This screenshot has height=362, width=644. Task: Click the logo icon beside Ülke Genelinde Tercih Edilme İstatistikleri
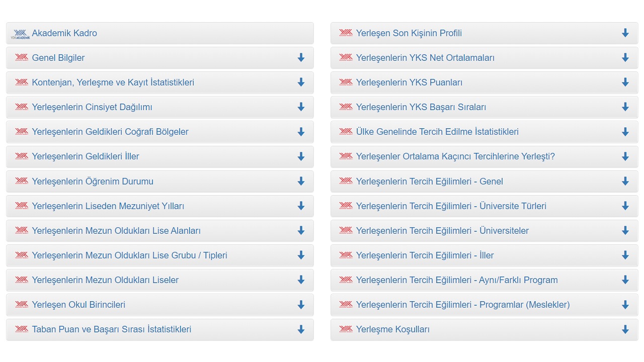pyautogui.click(x=346, y=131)
